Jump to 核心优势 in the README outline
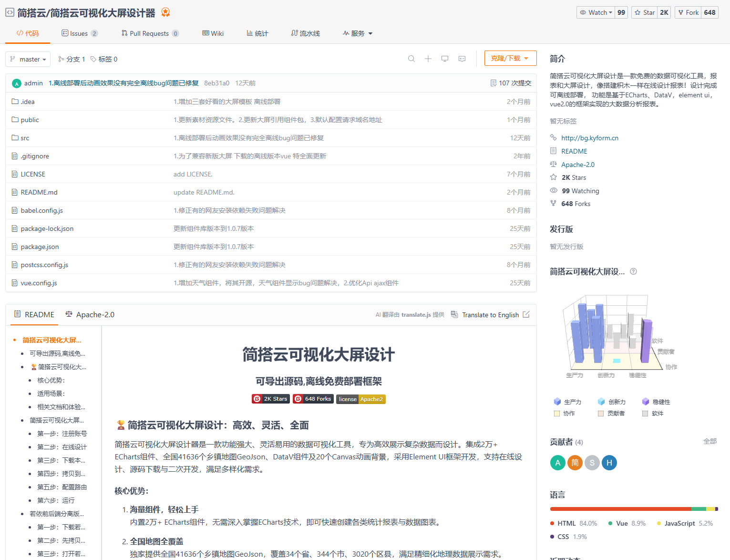Screen dimensions: 730x560 click(51, 380)
